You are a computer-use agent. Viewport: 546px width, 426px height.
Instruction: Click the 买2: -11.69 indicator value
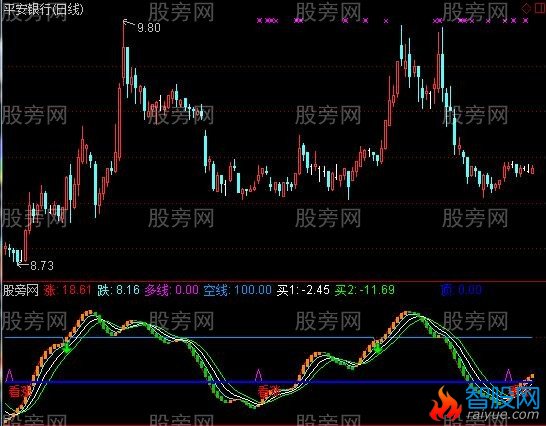pyautogui.click(x=365, y=290)
